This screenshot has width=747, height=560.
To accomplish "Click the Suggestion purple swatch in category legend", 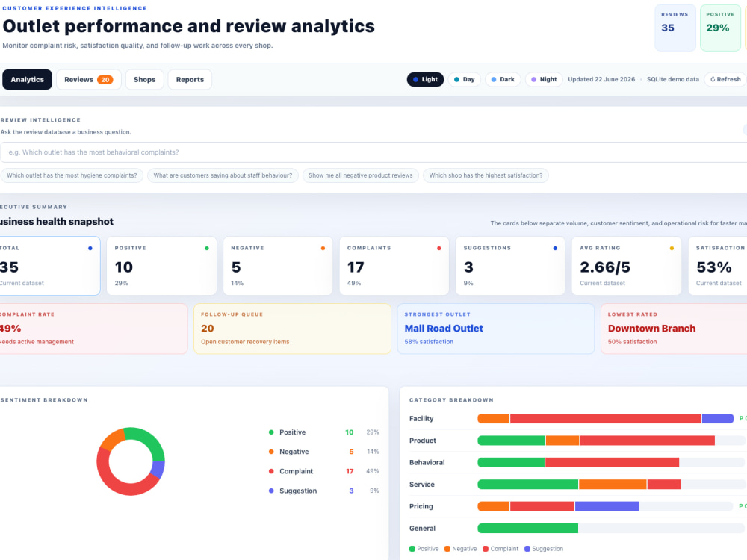I will [527, 549].
